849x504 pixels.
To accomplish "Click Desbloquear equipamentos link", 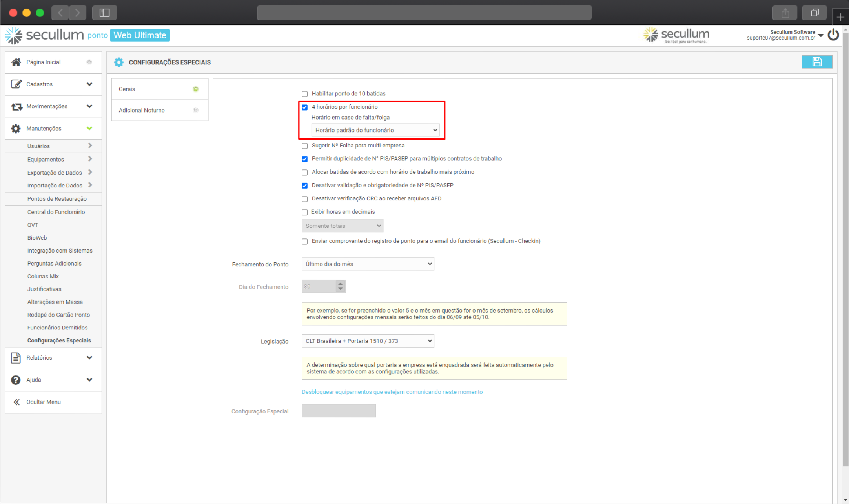I will coord(392,392).
